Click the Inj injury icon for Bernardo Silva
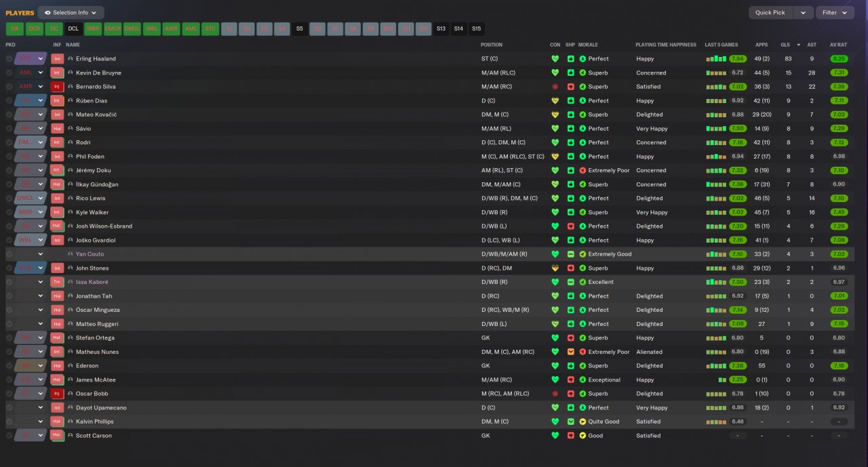 (57, 87)
